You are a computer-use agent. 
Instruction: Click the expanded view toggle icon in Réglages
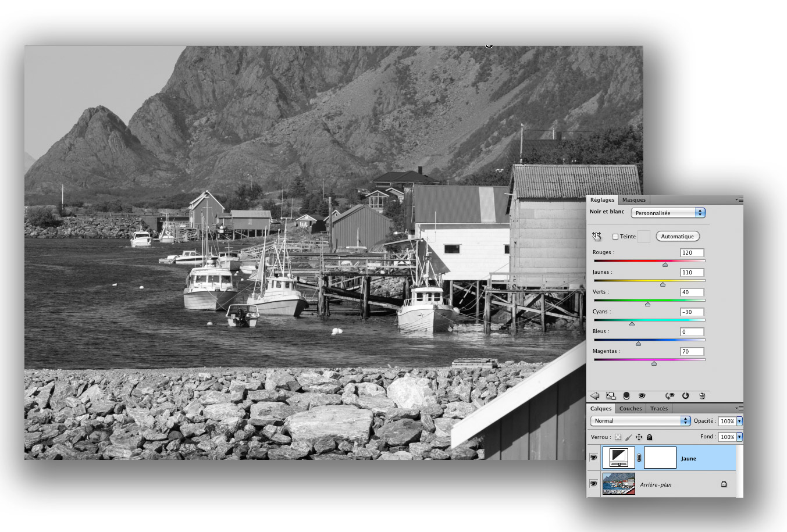pyautogui.click(x=610, y=396)
